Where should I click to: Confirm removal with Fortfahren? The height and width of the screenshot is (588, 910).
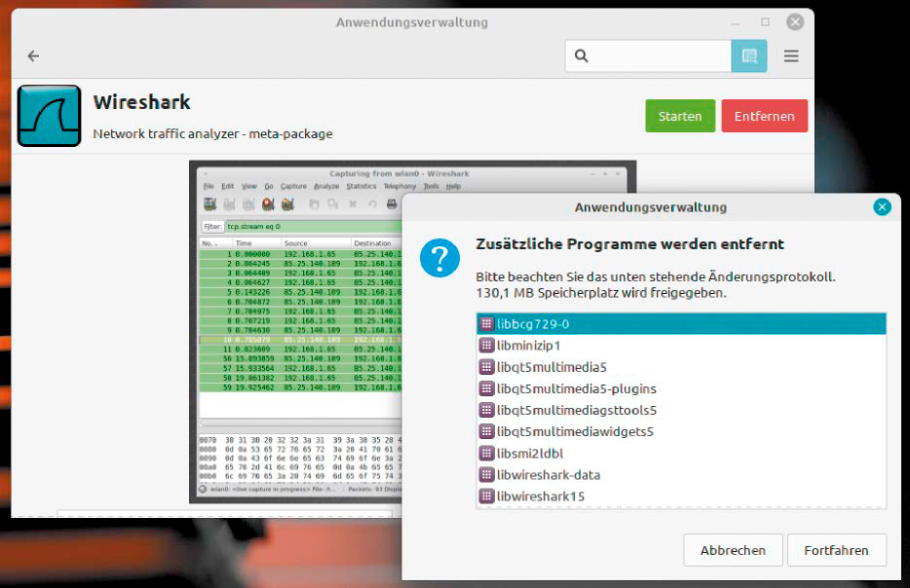pyautogui.click(x=836, y=550)
